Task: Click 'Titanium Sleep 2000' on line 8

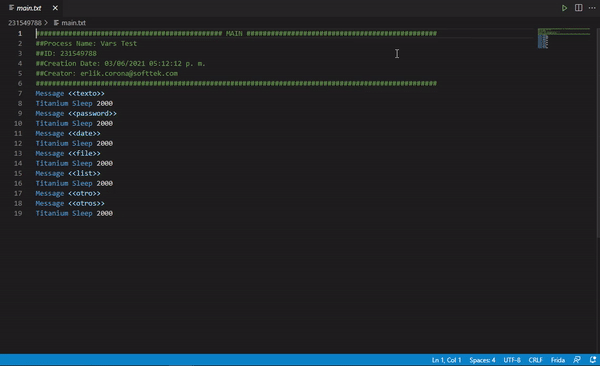Action: (74, 103)
